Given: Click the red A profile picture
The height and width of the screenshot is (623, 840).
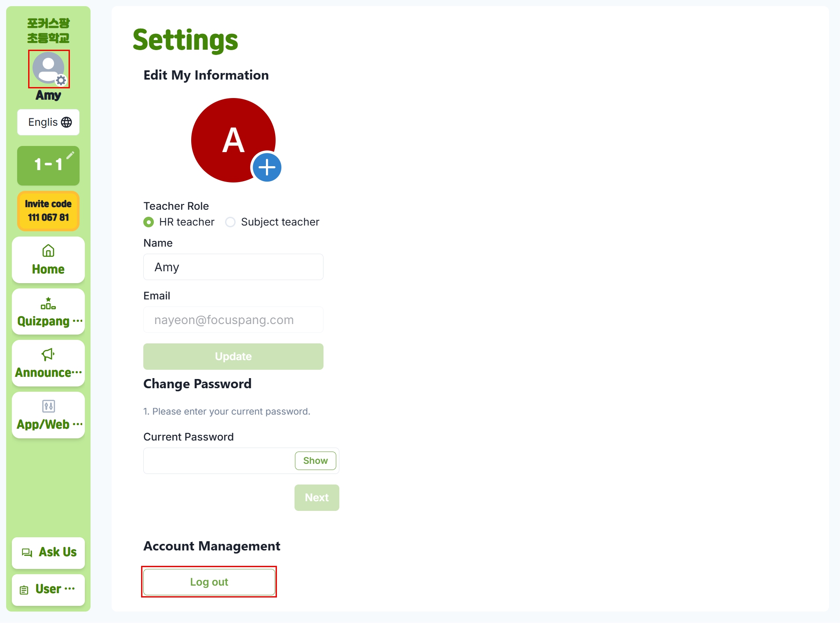Looking at the screenshot, I should click(233, 140).
